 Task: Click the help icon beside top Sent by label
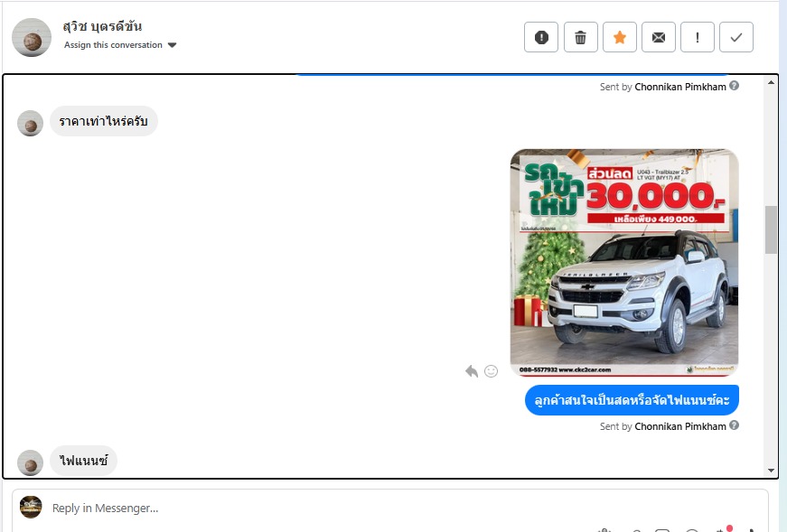click(734, 86)
